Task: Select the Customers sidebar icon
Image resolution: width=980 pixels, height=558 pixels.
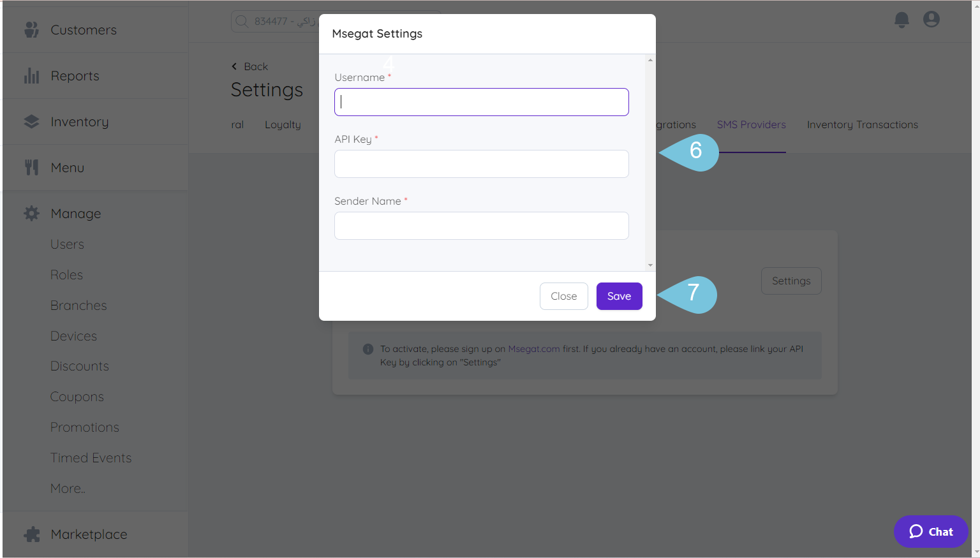Action: (31, 29)
